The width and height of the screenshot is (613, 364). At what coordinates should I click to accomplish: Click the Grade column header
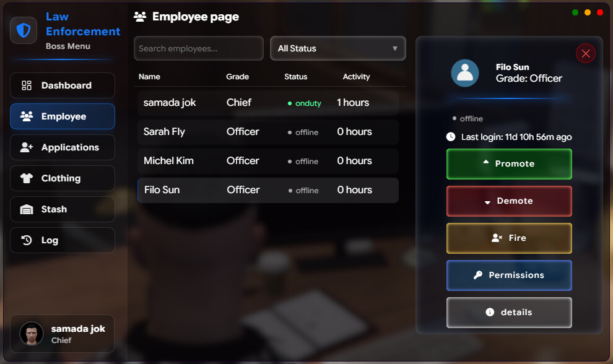[237, 77]
